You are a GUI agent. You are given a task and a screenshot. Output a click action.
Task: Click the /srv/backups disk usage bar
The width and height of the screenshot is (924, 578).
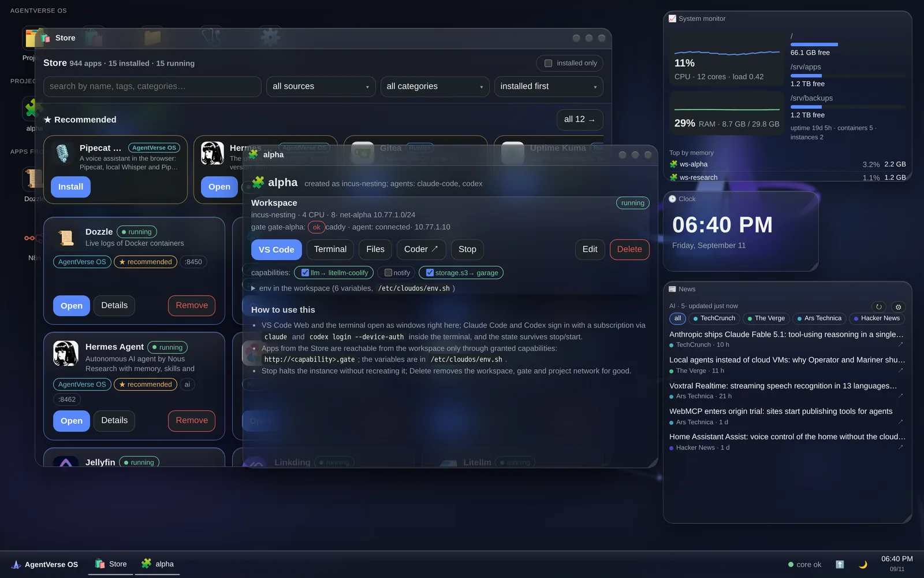pos(848,107)
